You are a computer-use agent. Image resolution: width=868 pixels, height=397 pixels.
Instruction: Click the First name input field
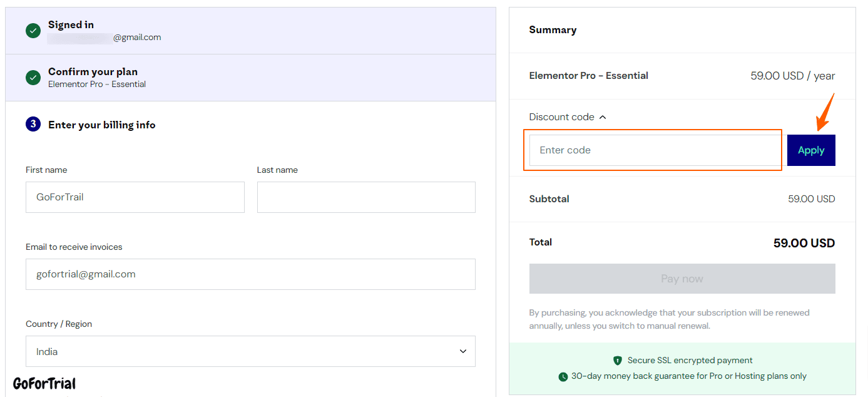[135, 197]
